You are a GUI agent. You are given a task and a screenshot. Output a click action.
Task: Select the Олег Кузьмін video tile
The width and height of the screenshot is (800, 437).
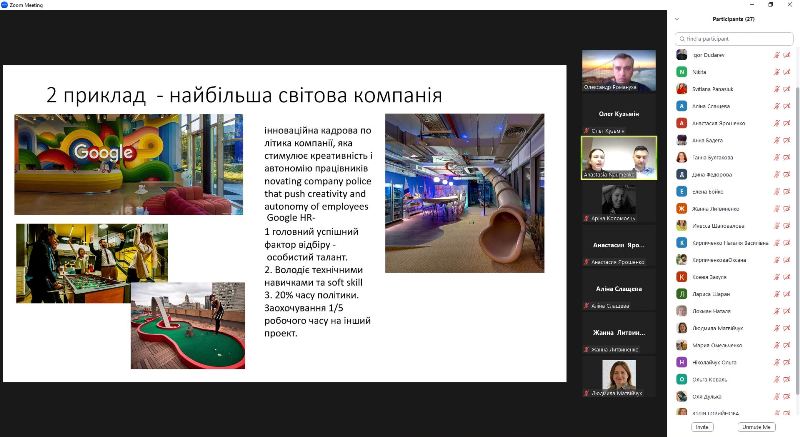619,115
